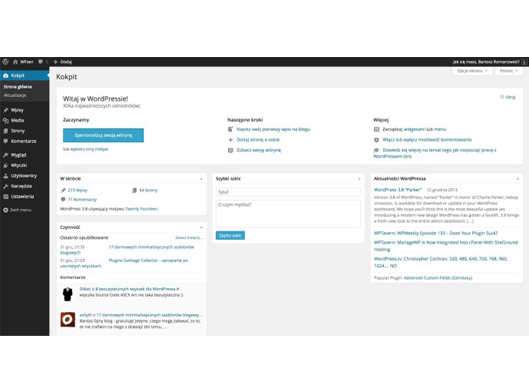Dismiss welcome panel with Ukryj link
The width and height of the screenshot is (529, 391).
click(510, 97)
